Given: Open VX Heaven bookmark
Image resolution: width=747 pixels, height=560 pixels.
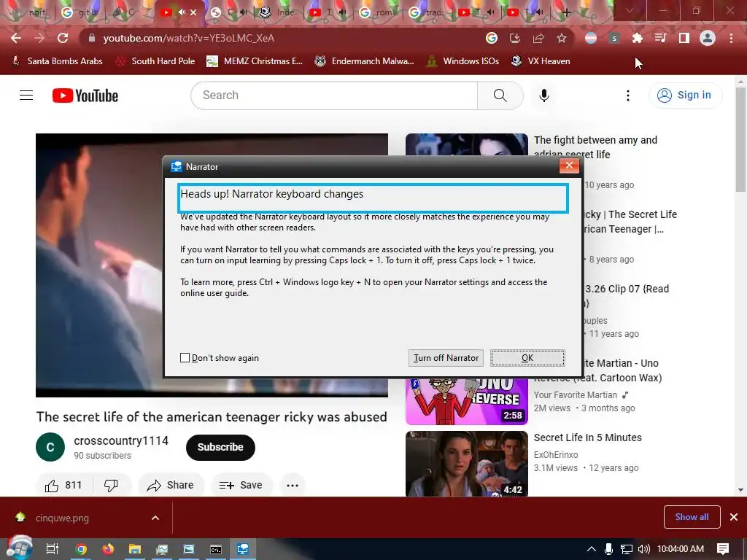Looking at the screenshot, I should click(x=541, y=61).
